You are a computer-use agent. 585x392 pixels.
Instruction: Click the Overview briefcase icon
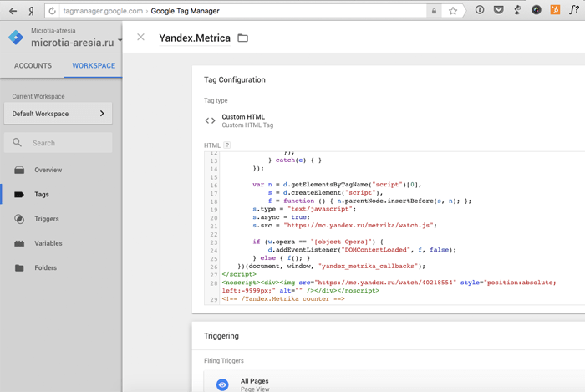point(19,170)
